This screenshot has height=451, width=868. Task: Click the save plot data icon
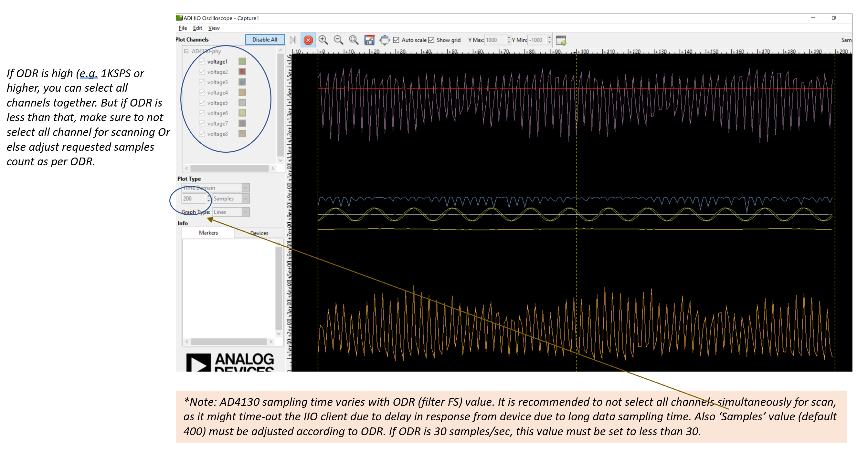pyautogui.click(x=369, y=40)
